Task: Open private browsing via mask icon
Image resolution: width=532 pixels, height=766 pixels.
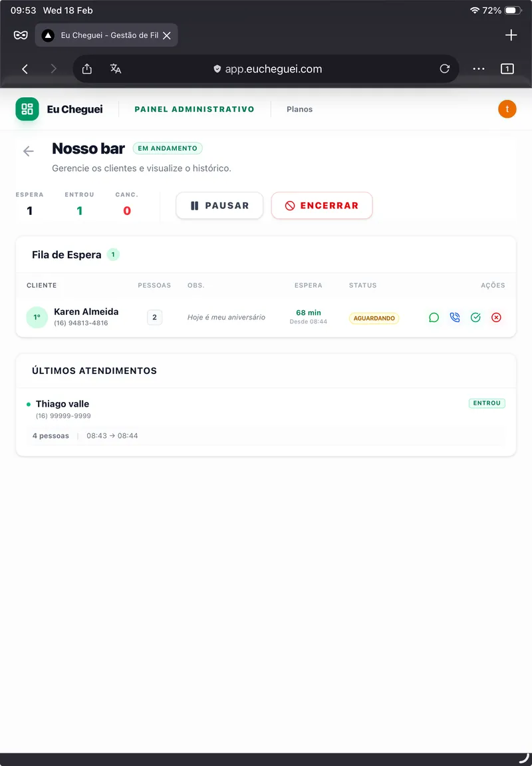Action: tap(19, 35)
